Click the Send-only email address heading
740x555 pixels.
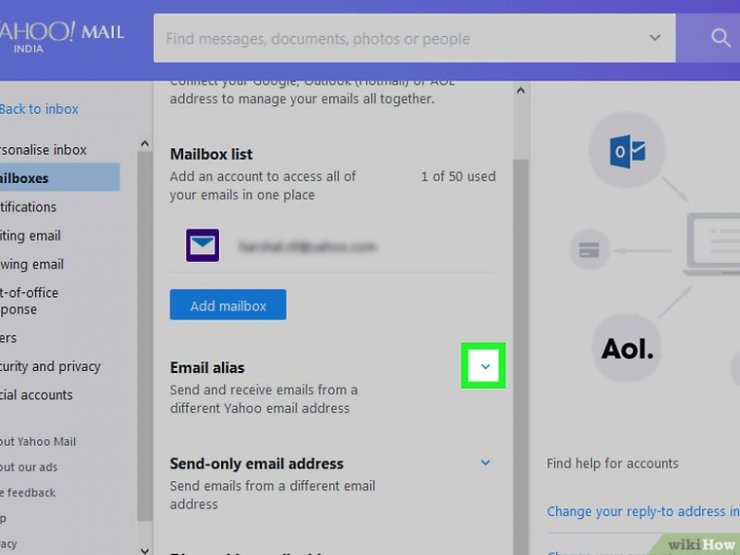256,464
